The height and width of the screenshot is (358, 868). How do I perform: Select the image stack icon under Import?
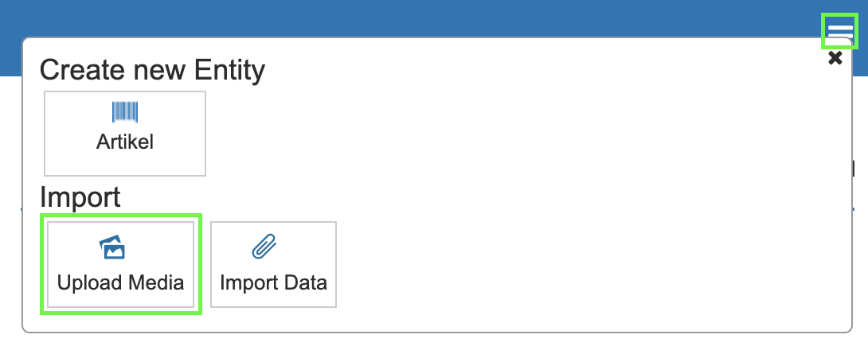tap(113, 247)
